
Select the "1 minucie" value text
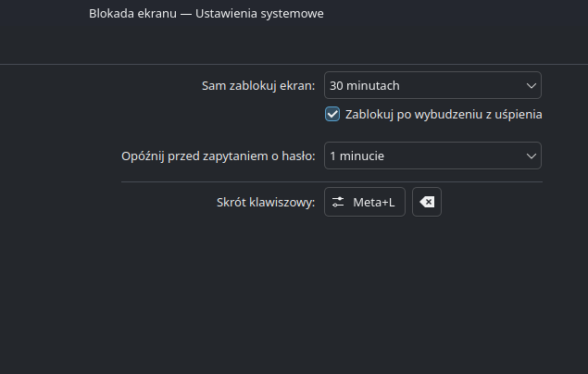[x=357, y=156]
